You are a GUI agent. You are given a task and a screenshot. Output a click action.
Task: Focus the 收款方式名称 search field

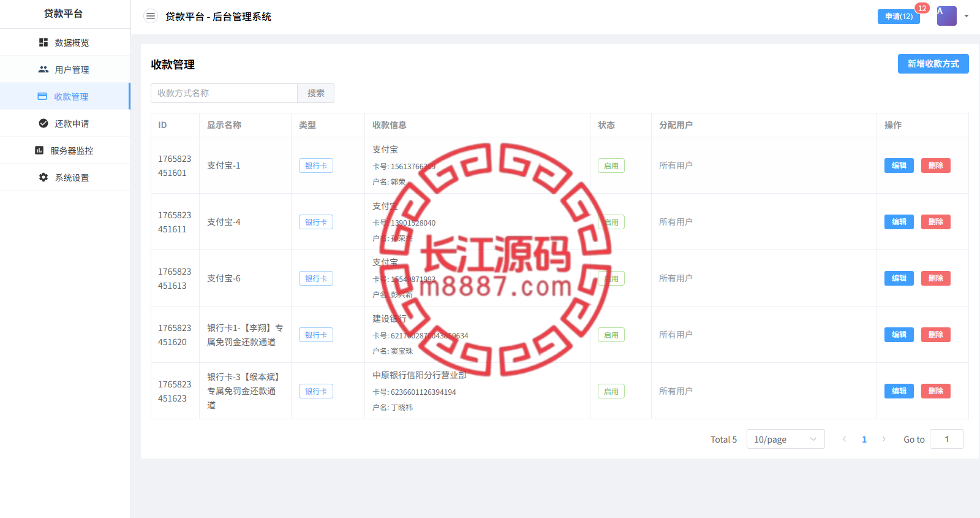pyautogui.click(x=224, y=93)
